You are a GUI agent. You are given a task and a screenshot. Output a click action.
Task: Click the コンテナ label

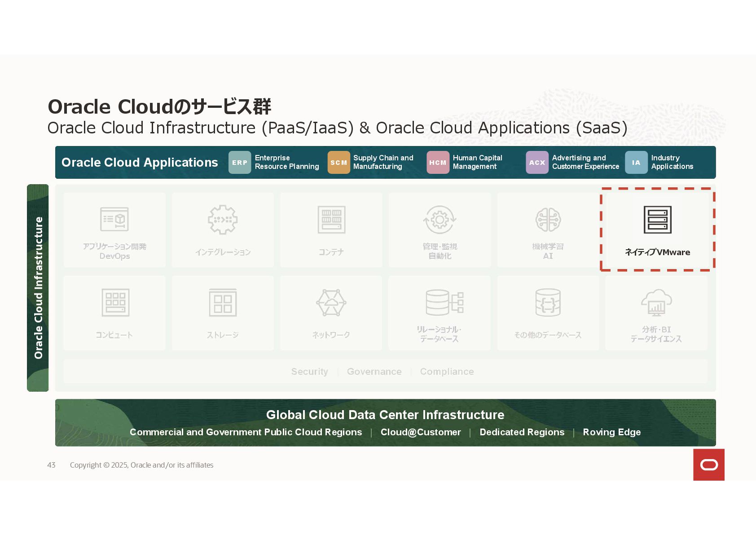(331, 252)
